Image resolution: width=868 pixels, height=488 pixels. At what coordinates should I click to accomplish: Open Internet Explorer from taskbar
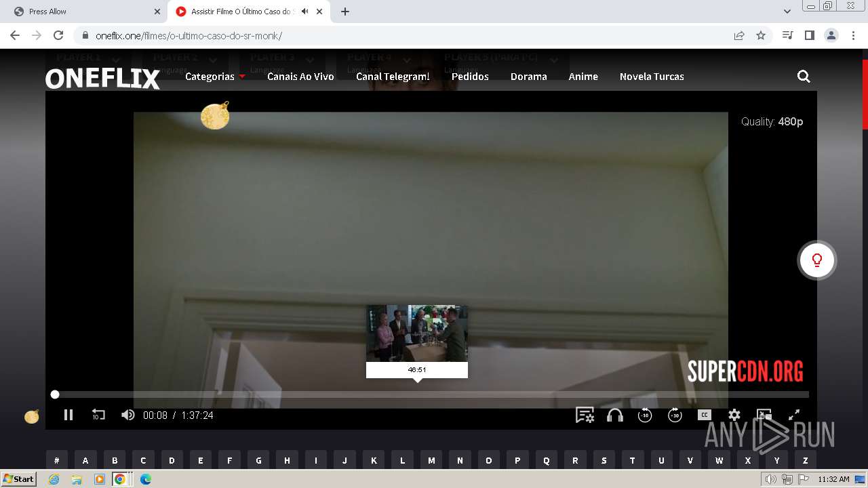pos(54,479)
